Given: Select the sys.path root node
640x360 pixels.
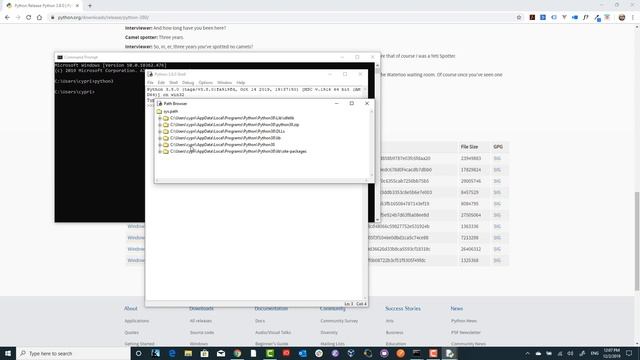Looking at the screenshot, I should (x=171, y=111).
